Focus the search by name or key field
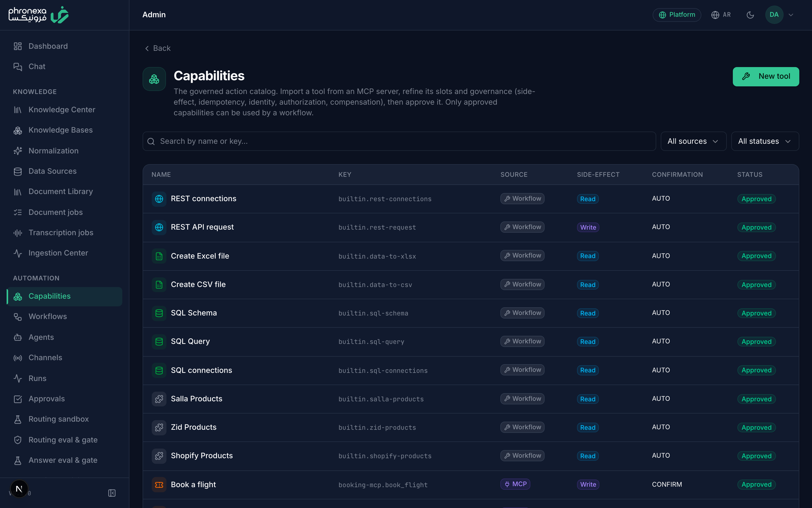This screenshot has height=508, width=812. click(399, 141)
